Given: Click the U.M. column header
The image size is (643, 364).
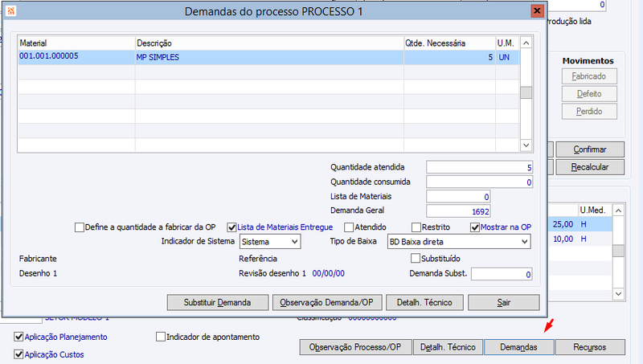Looking at the screenshot, I should 507,43.
